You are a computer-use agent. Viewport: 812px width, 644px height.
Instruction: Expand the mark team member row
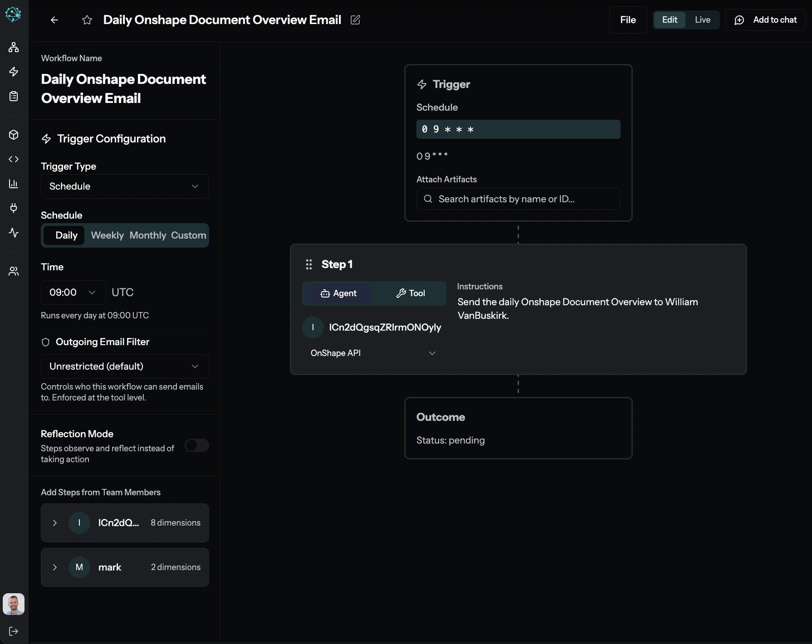[55, 567]
